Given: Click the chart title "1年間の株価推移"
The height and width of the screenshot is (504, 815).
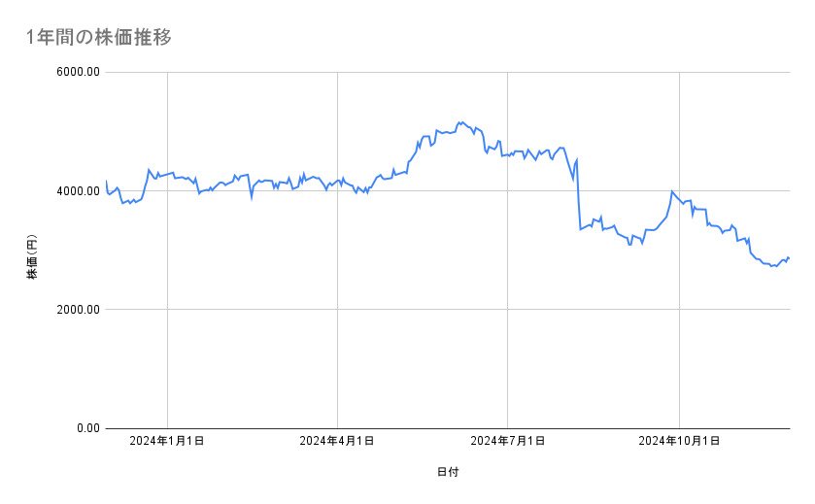Looking at the screenshot, I should coord(100,38).
